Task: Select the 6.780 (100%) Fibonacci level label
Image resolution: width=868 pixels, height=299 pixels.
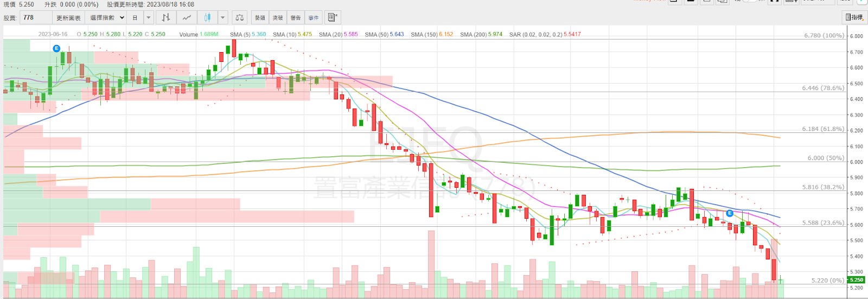Action: click(x=824, y=35)
